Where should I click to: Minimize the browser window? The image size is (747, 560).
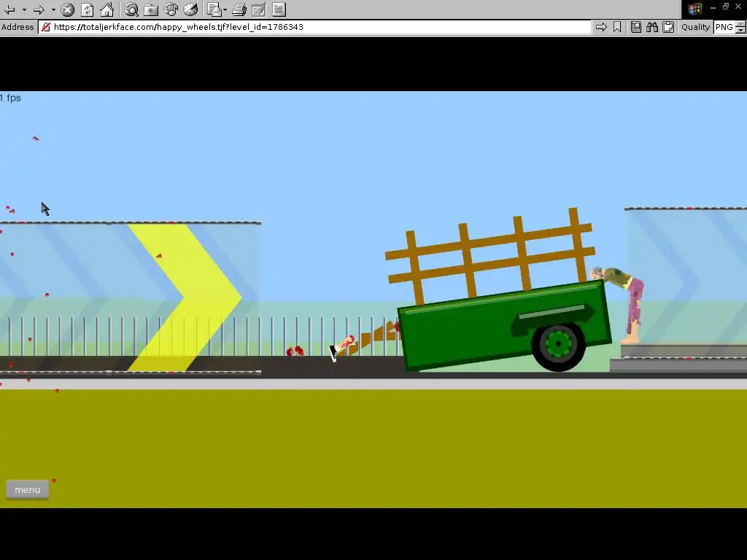coord(713,7)
